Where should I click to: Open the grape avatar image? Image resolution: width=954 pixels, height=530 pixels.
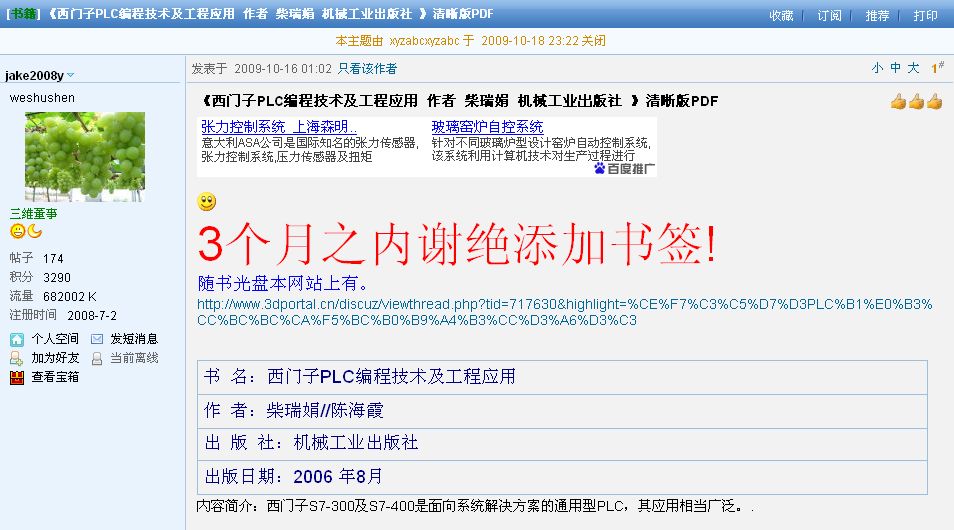(x=85, y=156)
